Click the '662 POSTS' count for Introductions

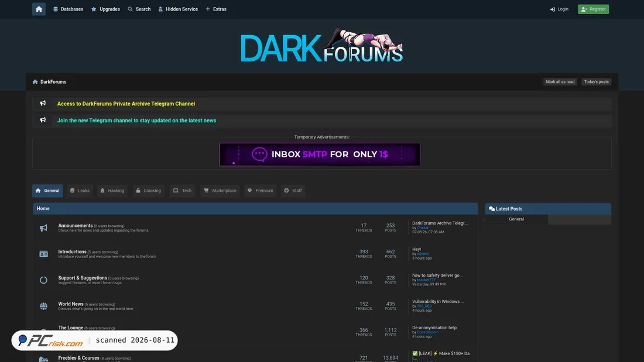click(390, 254)
